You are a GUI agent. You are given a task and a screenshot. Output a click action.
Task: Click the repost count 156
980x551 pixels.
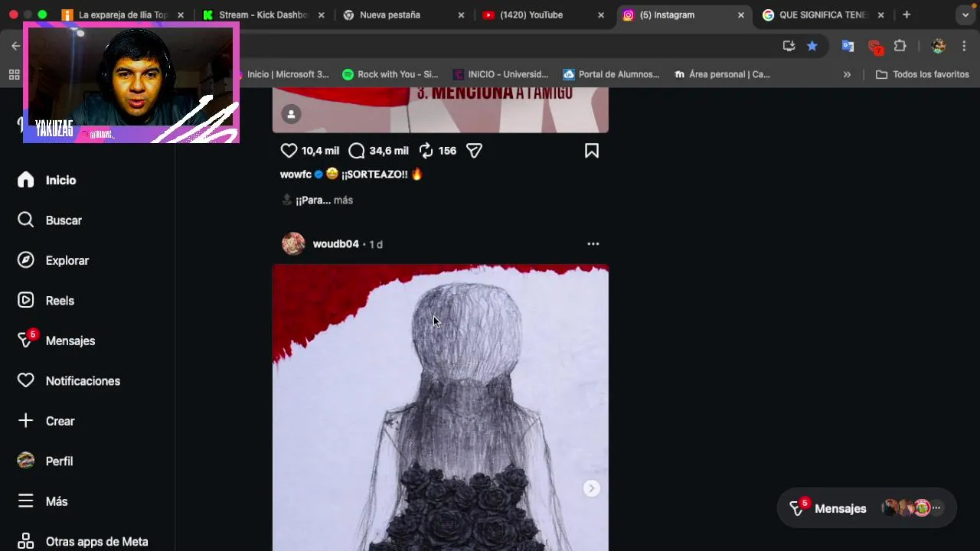coord(447,151)
